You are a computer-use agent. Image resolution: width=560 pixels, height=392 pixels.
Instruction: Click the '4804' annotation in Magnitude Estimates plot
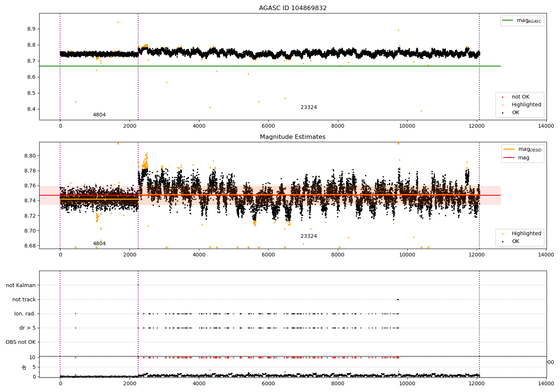tap(99, 244)
